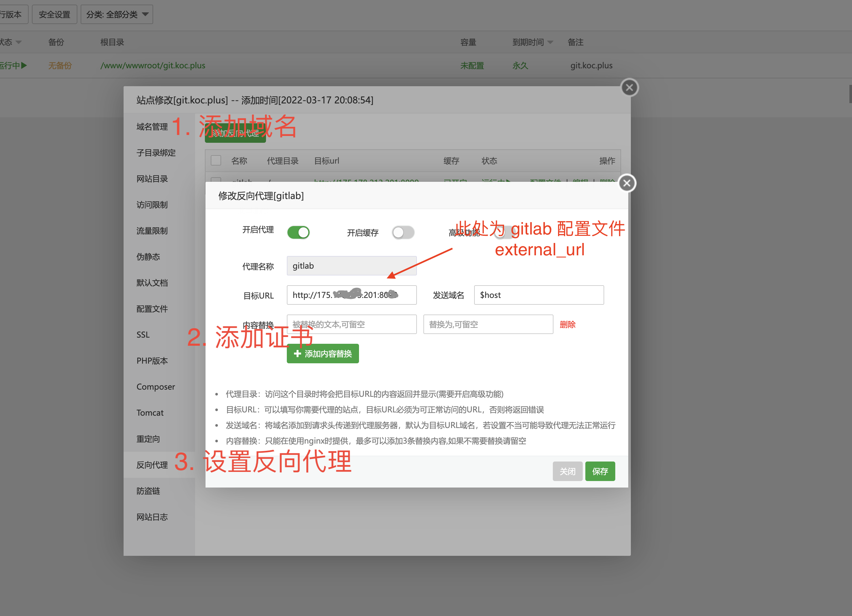Click the green 添加反向代理 button
This screenshot has width=852, height=616.
click(x=235, y=133)
